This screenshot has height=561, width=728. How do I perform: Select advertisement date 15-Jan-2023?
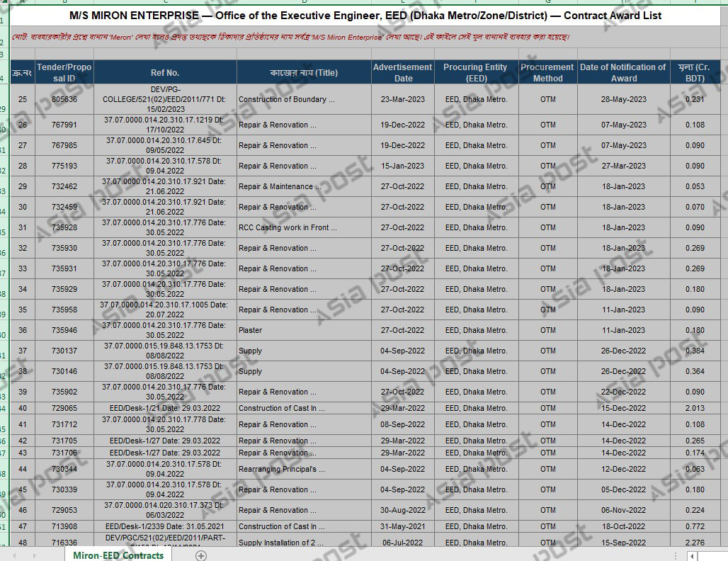(402, 166)
